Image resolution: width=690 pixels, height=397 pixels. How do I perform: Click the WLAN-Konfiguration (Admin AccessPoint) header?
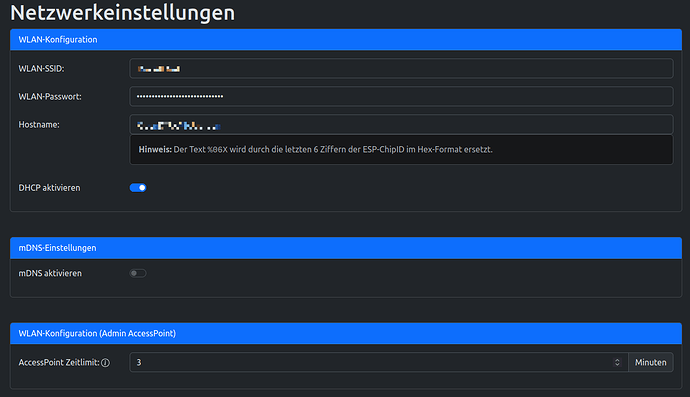tap(346, 333)
